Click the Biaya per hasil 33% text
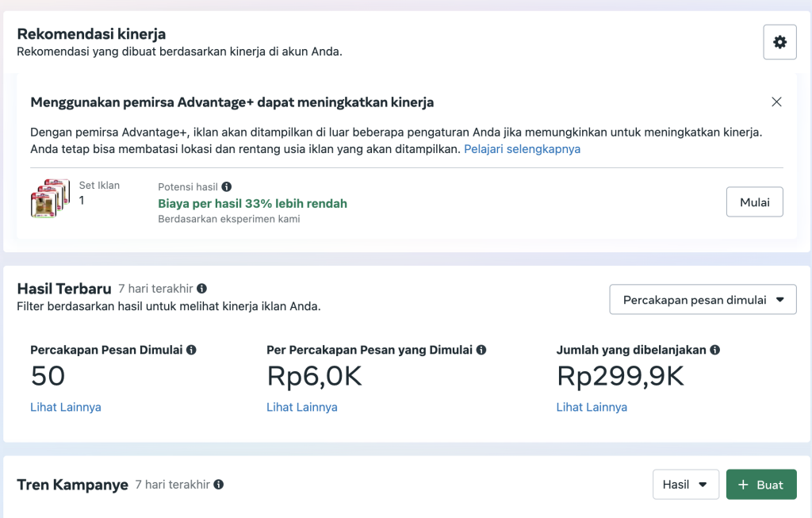Screen dimensions: 812x518 (x=252, y=204)
